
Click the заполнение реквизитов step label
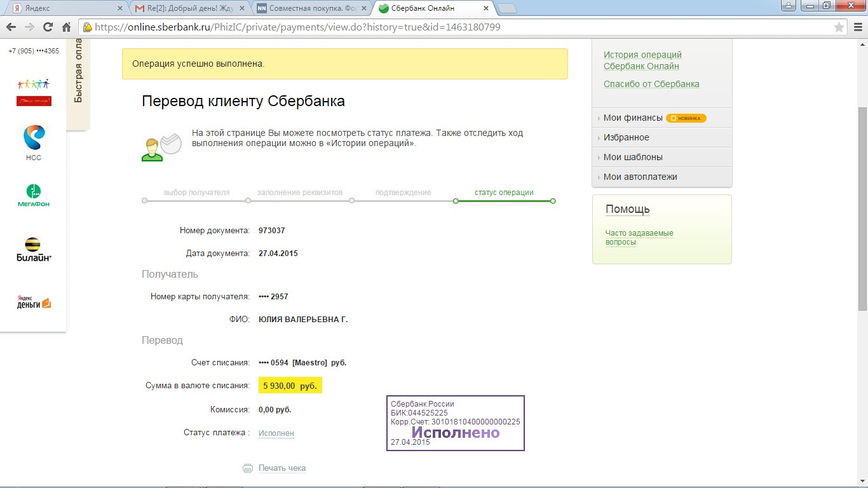[x=300, y=193]
